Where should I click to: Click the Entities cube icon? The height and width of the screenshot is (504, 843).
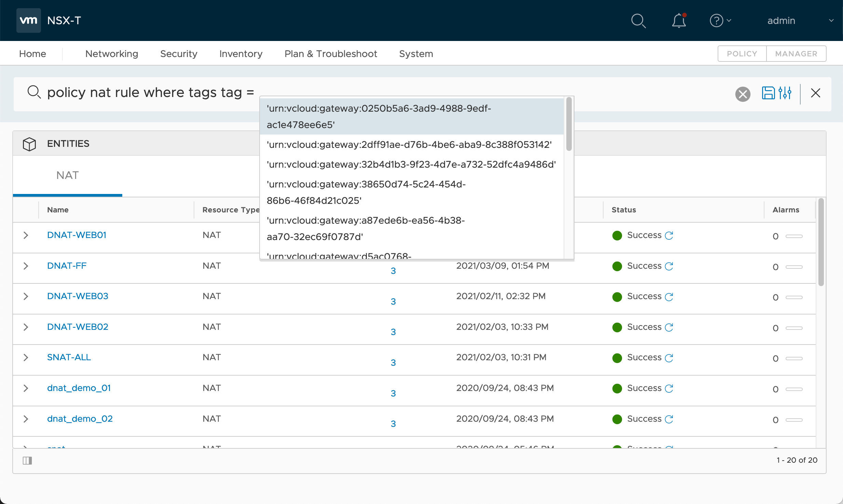pyautogui.click(x=29, y=144)
